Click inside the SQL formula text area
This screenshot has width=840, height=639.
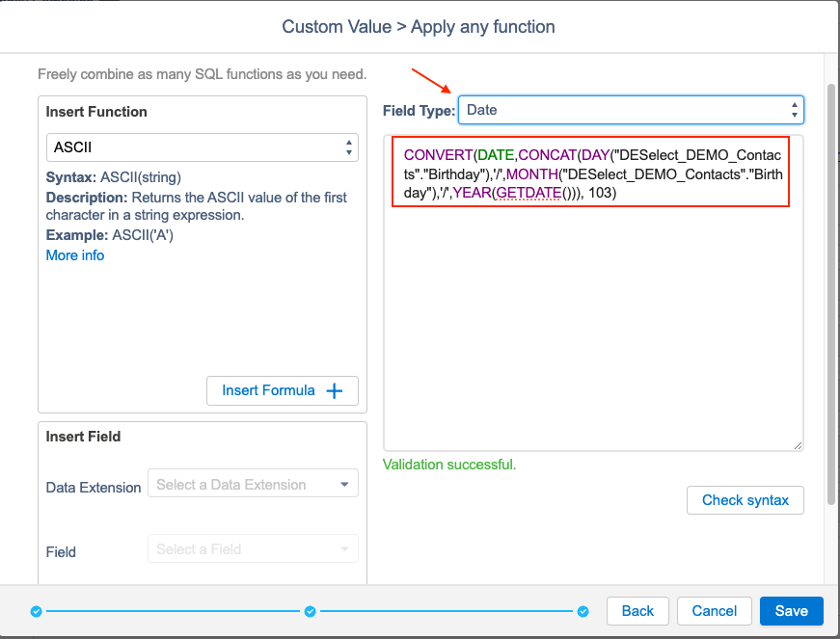tap(593, 293)
